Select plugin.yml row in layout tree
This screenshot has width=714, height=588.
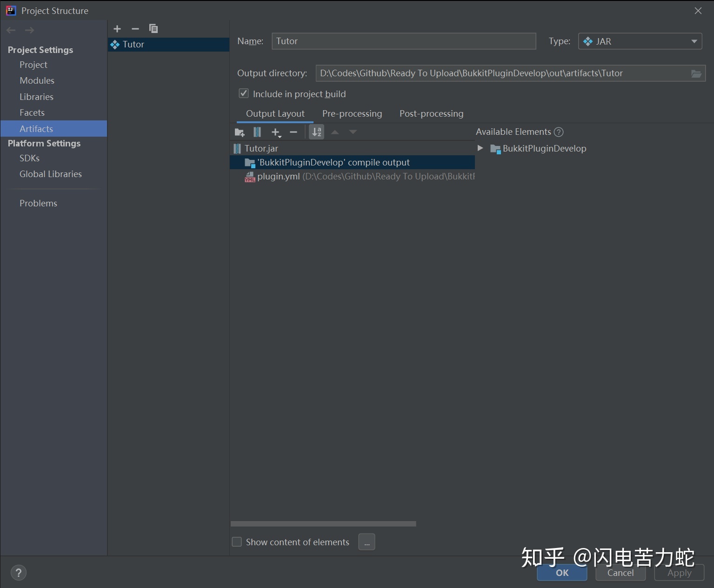352,177
